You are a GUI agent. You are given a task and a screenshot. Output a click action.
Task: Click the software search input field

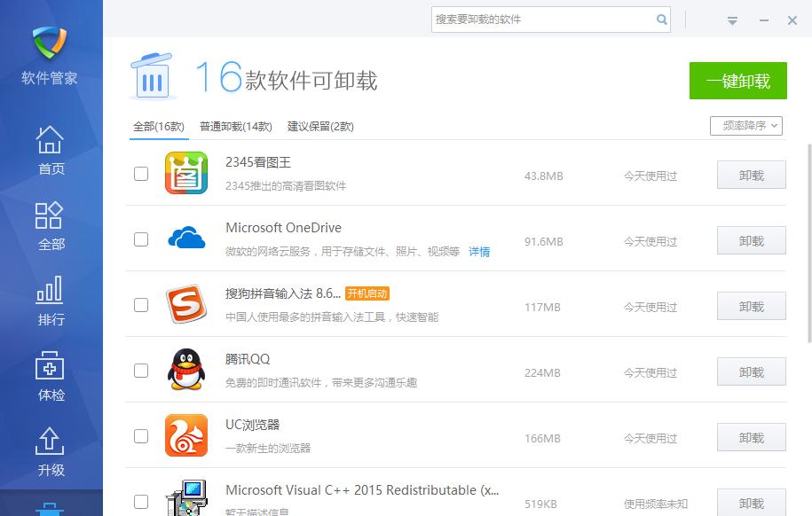[550, 20]
